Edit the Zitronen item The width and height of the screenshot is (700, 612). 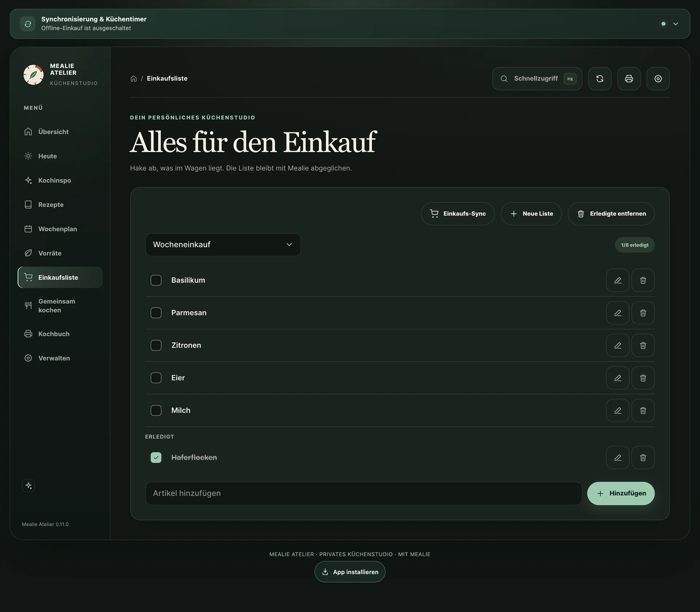point(618,345)
